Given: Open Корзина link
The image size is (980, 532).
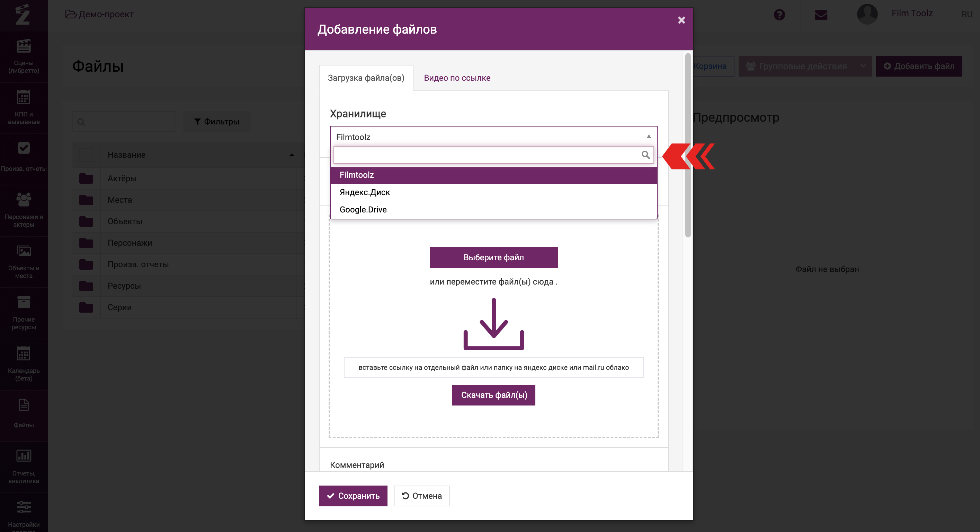Looking at the screenshot, I should [x=710, y=66].
